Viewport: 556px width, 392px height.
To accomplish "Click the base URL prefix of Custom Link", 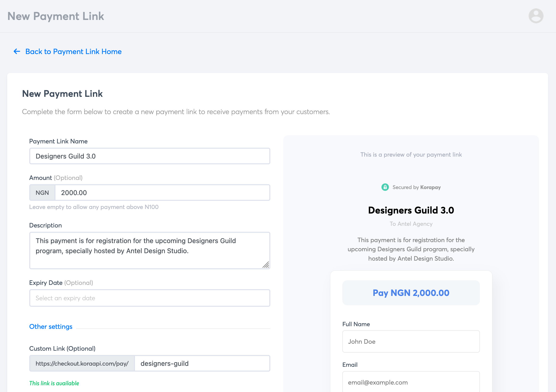I will point(82,363).
